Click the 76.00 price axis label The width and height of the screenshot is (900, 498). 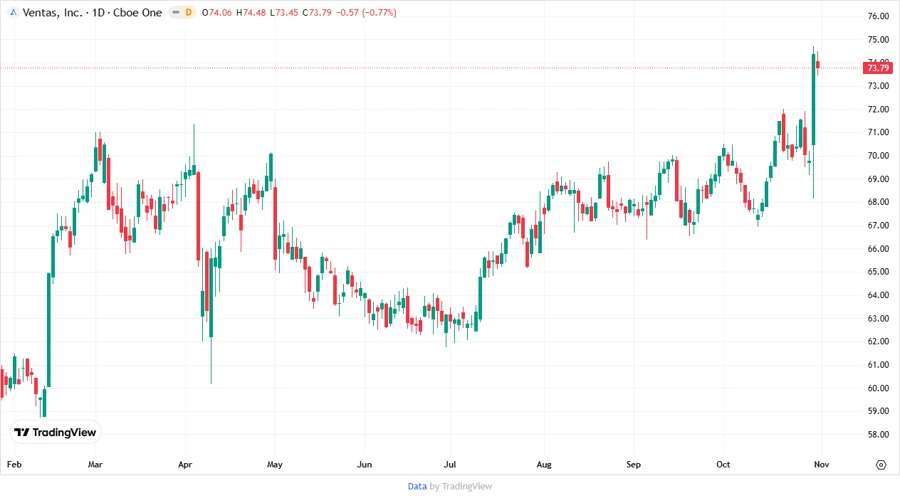pyautogui.click(x=878, y=16)
